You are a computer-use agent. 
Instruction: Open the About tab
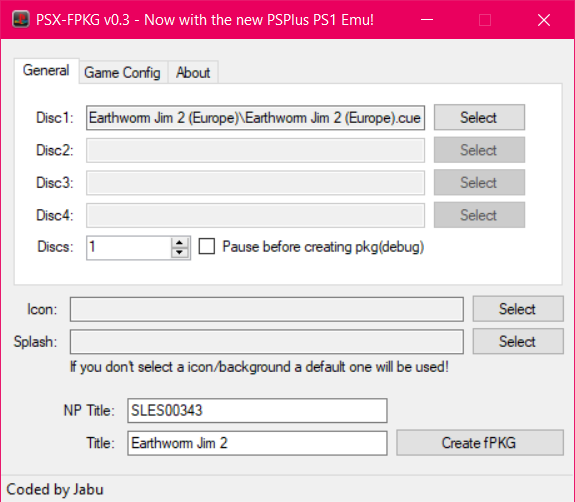point(193,73)
